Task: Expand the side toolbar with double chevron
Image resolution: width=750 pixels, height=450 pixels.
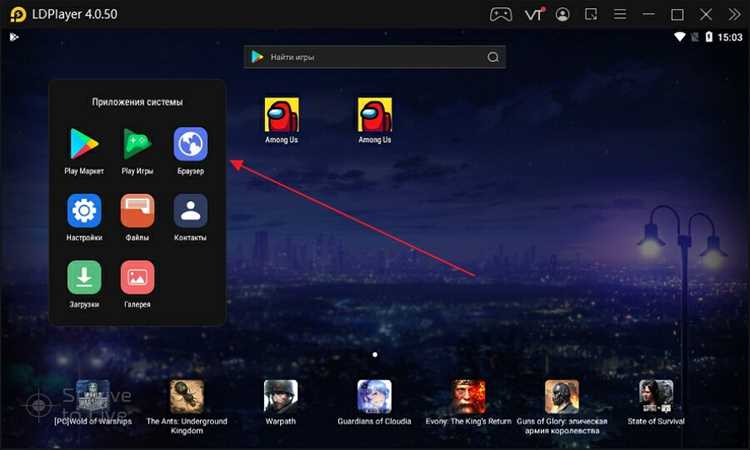Action: point(735,14)
